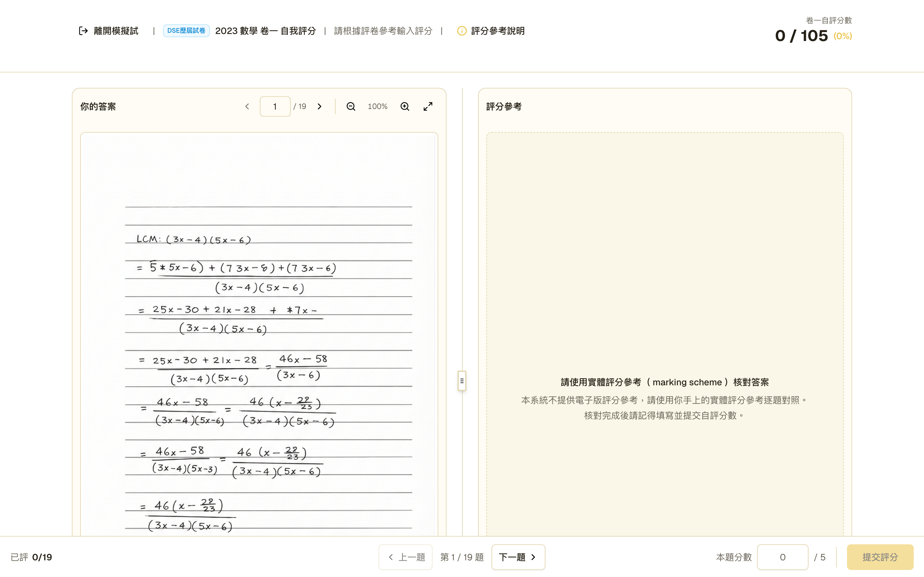Image resolution: width=924 pixels, height=577 pixels.
Task: Click the chevron inside 下一題 button
Action: click(x=534, y=557)
